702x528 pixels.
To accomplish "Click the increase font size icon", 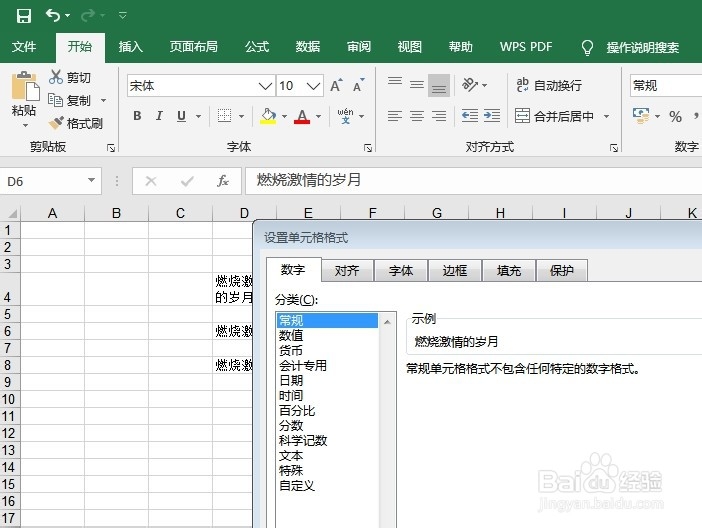I will coord(336,85).
